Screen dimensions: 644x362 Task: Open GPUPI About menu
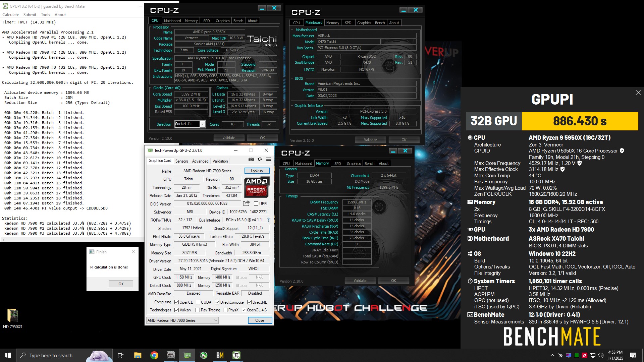click(x=60, y=15)
